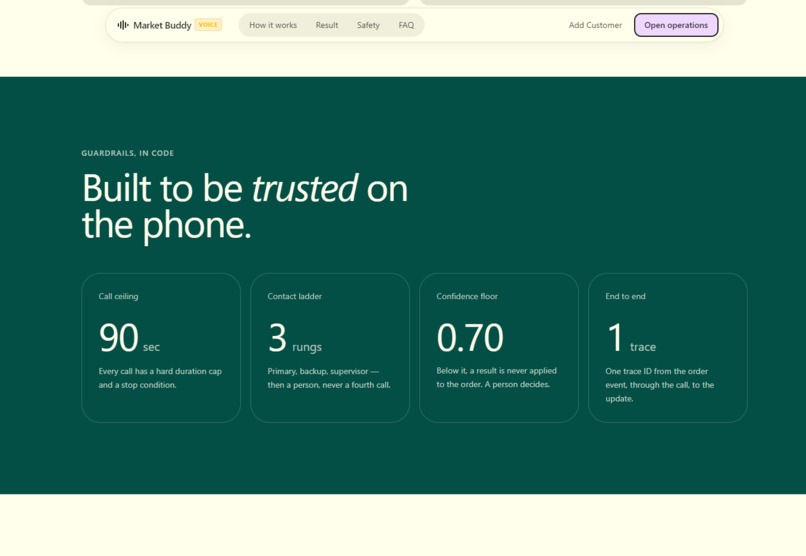Click the heading Built to be trusted
The width and height of the screenshot is (806, 556).
click(245, 206)
